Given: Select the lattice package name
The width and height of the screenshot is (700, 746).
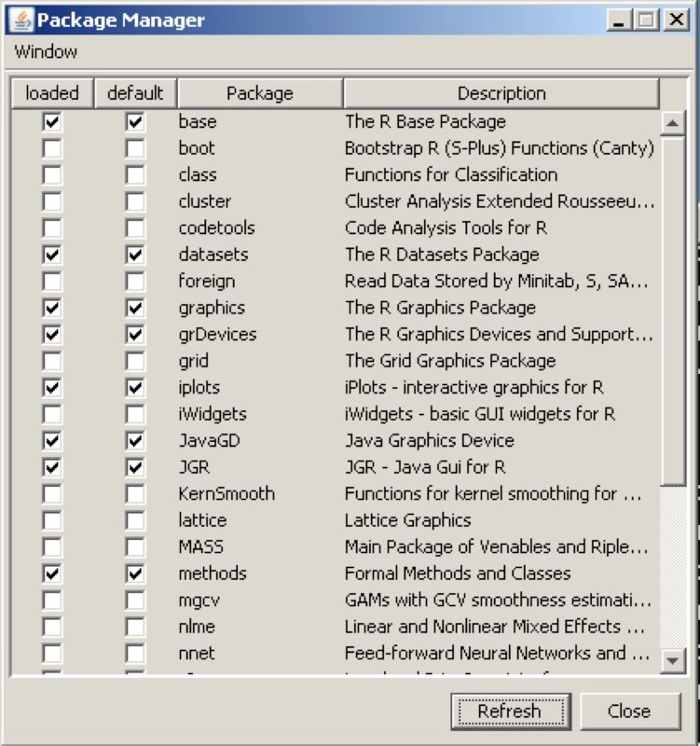Looking at the screenshot, I should (x=202, y=521).
